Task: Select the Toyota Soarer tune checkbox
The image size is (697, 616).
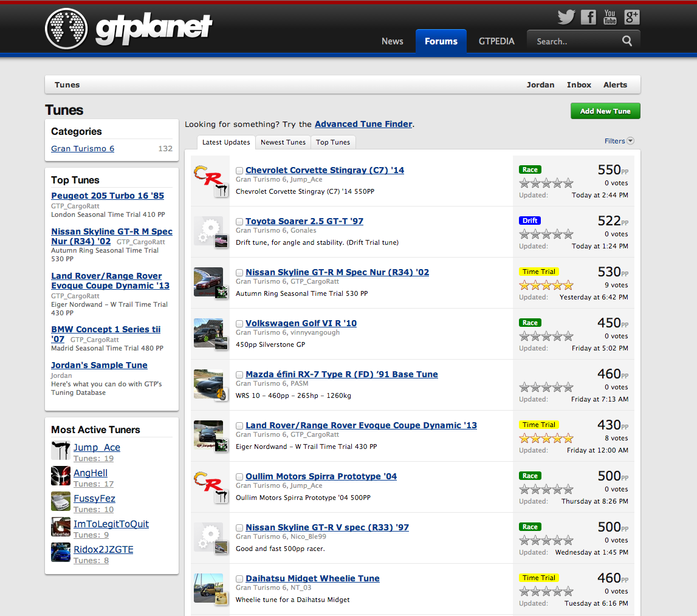Action: 239,221
